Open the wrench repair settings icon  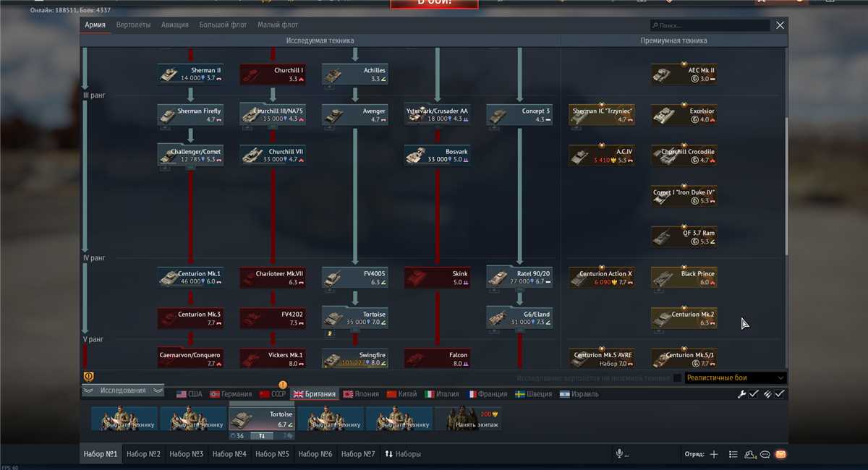click(741, 394)
